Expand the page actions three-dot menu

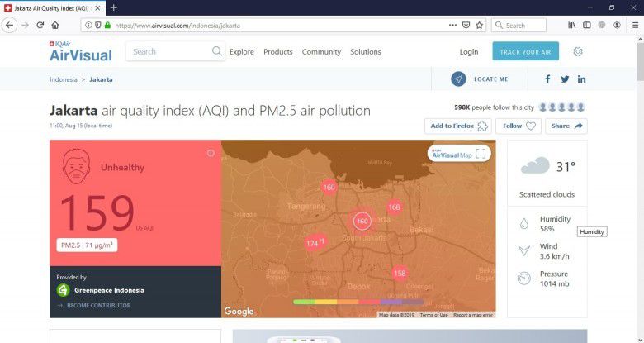452,26
